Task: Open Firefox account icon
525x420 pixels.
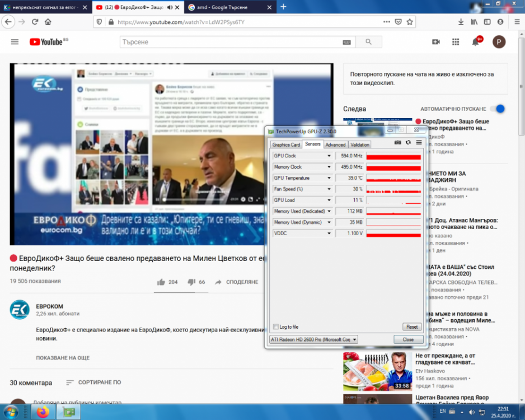Action: [500, 22]
